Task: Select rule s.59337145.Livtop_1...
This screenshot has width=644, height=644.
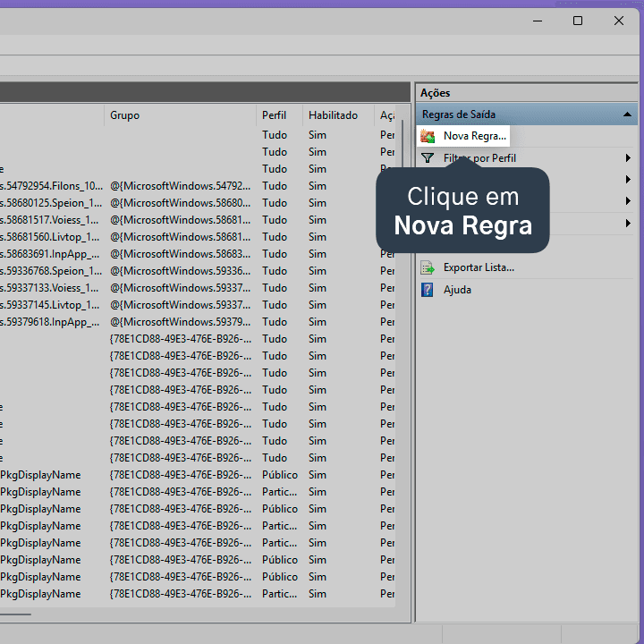Action: 50,305
